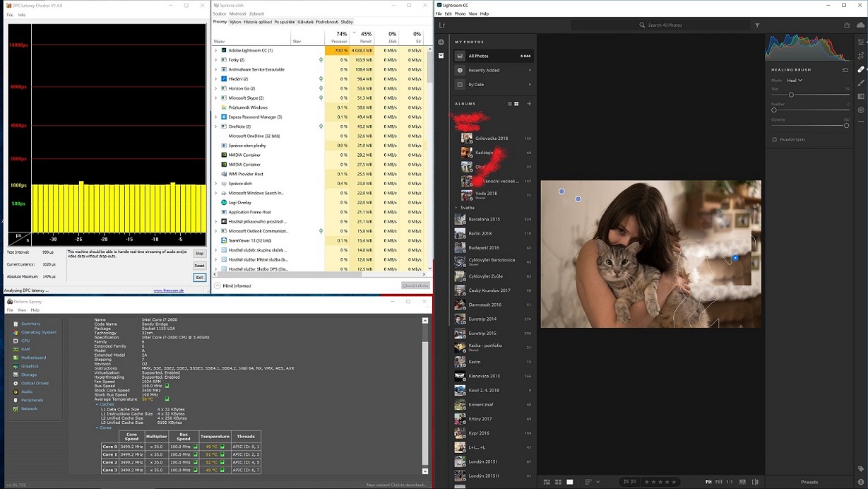The image size is (868, 489).
Task: Click the filter funnel icon beside search
Action: (x=757, y=25)
